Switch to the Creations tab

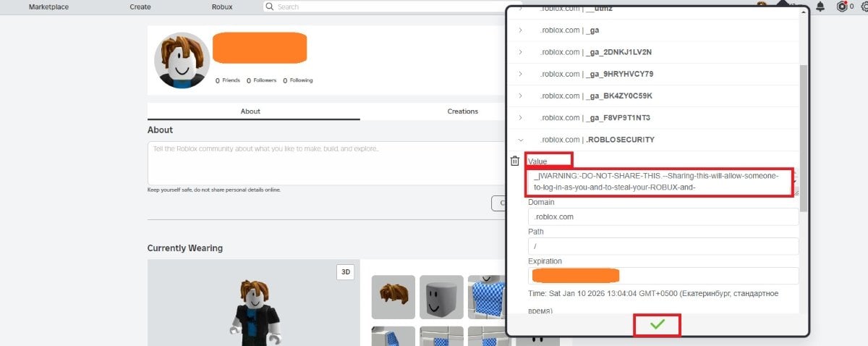tap(463, 111)
